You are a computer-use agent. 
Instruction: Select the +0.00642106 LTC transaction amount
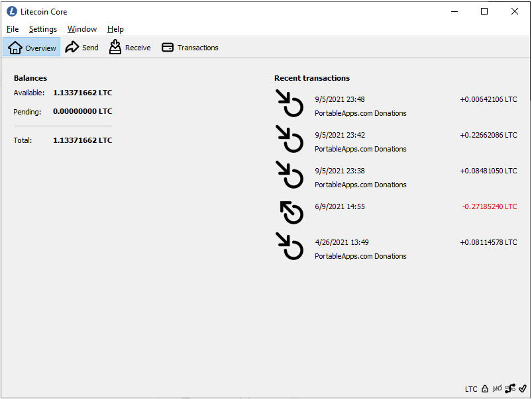coord(488,99)
